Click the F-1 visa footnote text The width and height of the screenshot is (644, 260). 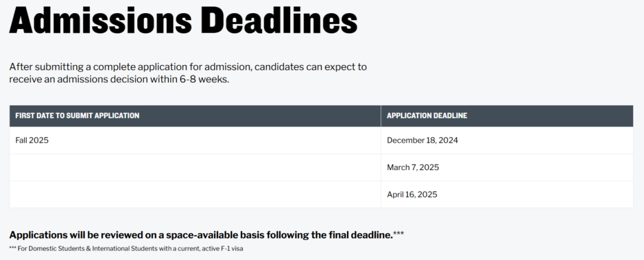pyautogui.click(x=126, y=249)
